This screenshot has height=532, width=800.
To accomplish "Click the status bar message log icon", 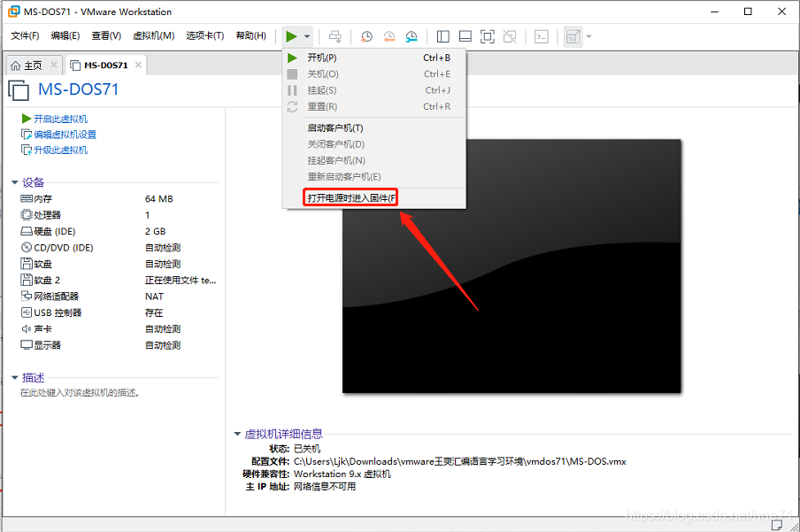I will coord(777,525).
